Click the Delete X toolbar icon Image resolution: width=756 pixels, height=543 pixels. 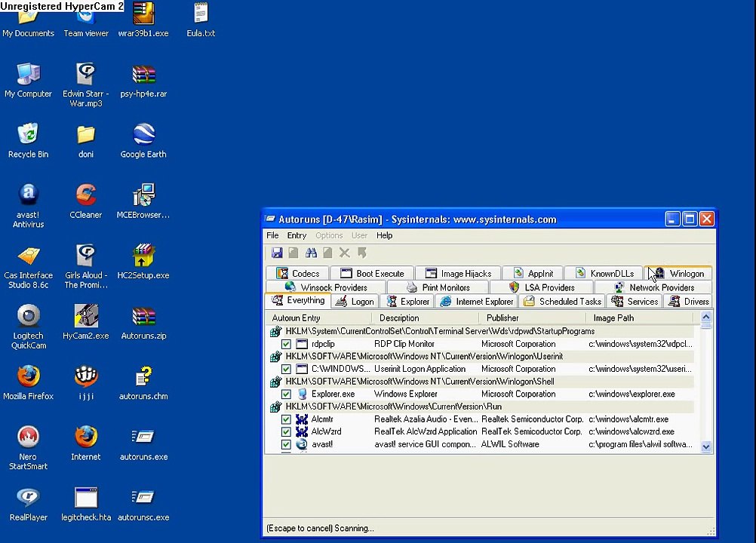point(344,253)
